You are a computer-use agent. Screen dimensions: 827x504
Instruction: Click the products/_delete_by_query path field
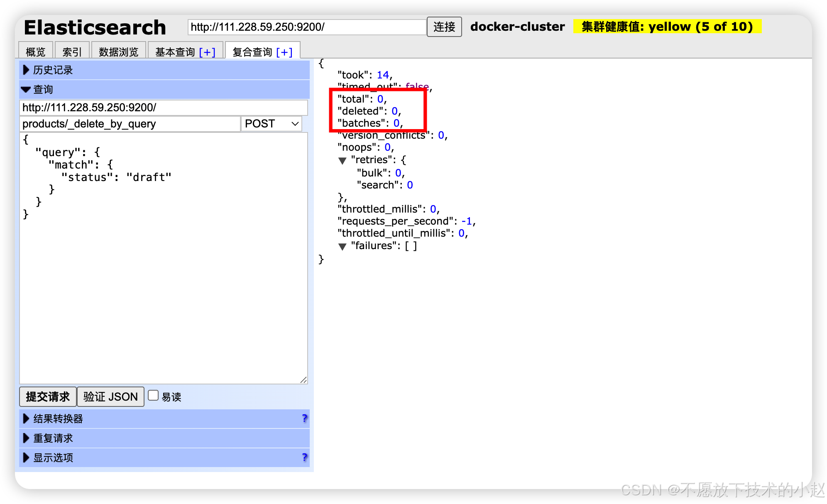coord(130,124)
